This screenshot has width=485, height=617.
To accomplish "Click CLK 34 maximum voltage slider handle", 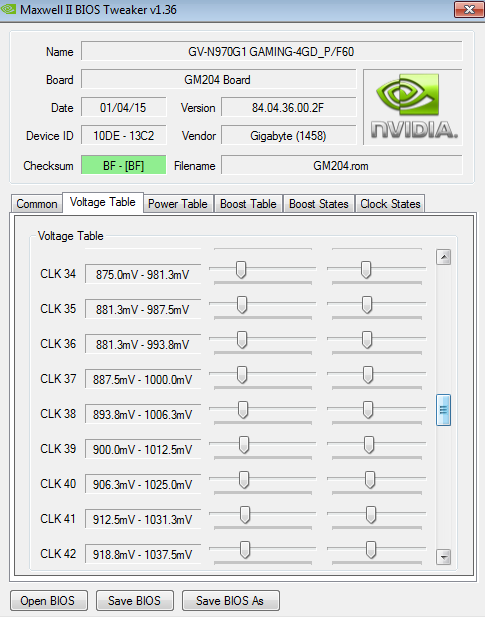I will [x=366, y=270].
